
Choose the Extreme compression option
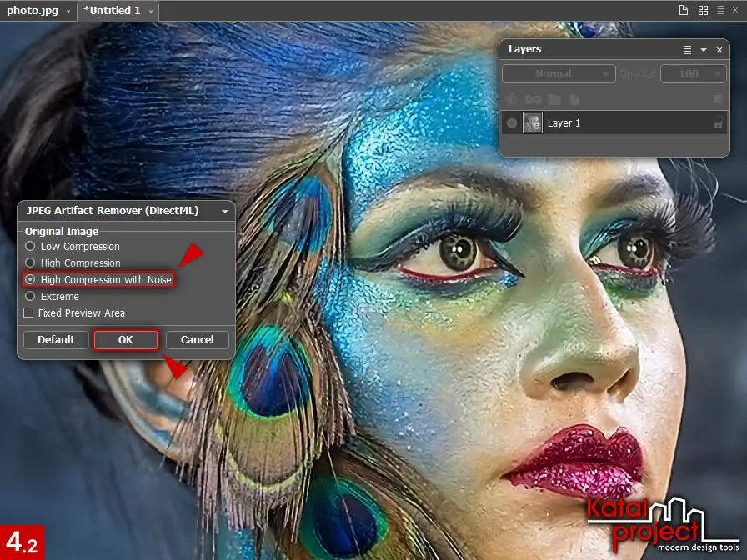30,297
